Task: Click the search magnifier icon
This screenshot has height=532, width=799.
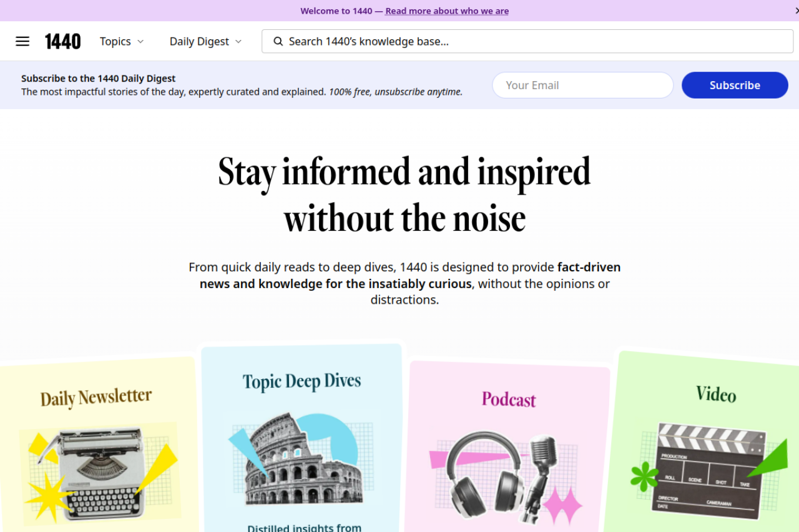Action: click(x=278, y=42)
